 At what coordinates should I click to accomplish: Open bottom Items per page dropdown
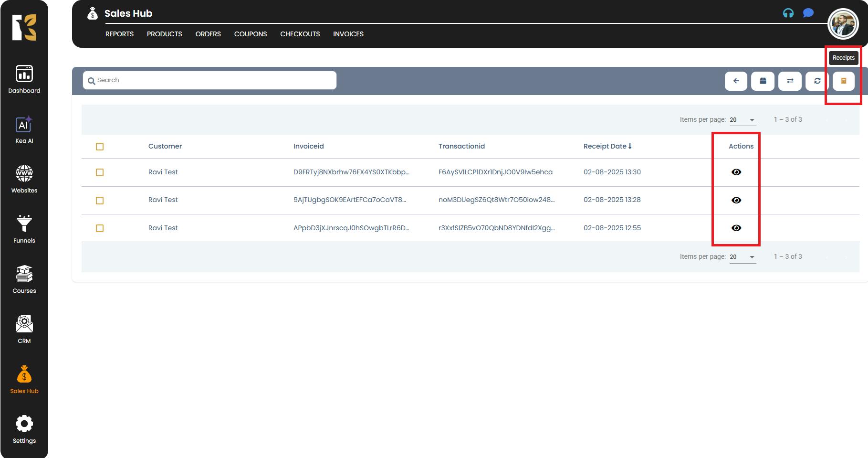click(743, 257)
